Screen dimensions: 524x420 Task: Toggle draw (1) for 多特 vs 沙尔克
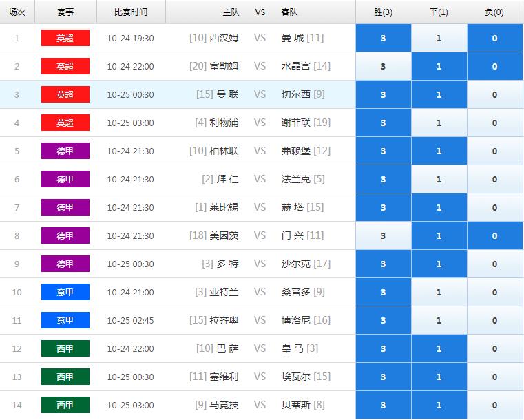tap(439, 264)
